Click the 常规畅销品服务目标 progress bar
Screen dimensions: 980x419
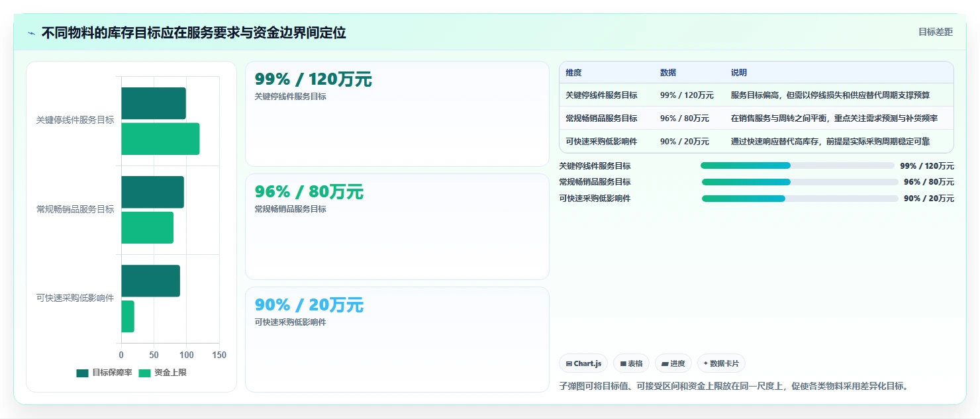800,181
